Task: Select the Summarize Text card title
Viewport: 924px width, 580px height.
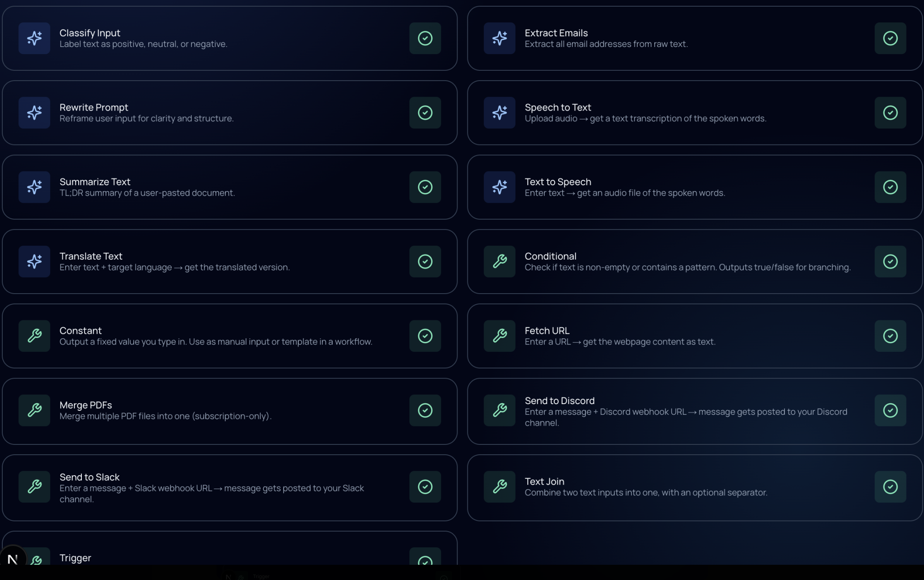Action: point(95,182)
